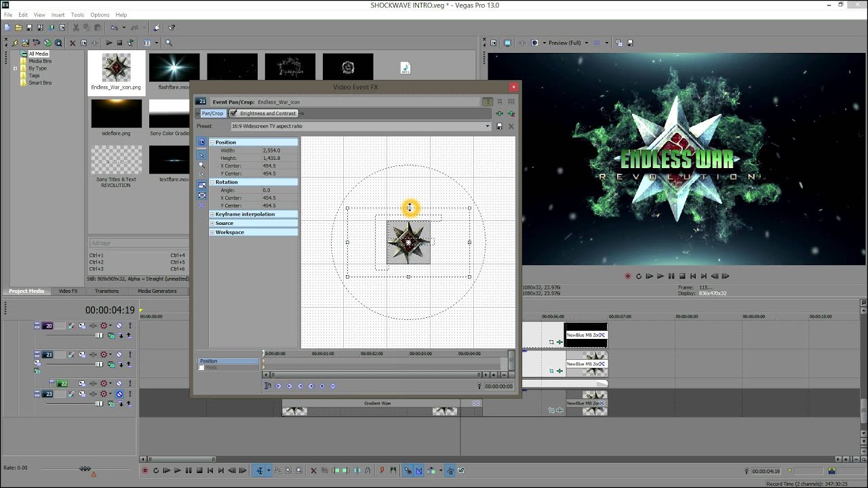The image size is (868, 488).
Task: Toggle solo on track 23
Action: coord(130,394)
